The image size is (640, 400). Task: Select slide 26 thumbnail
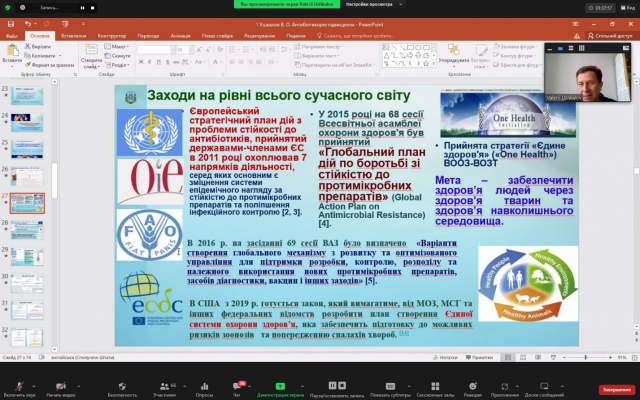pyautogui.click(x=27, y=176)
